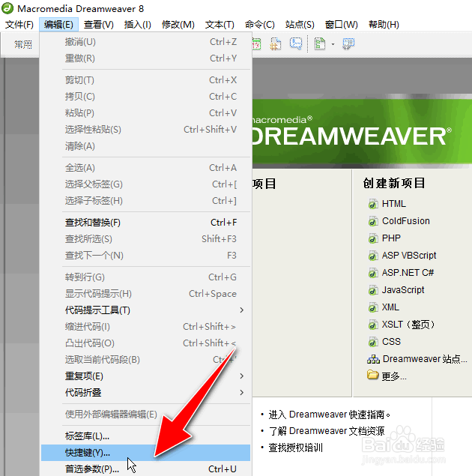
Task: Click the 选择父标签(G) menu entry
Action: [145, 184]
